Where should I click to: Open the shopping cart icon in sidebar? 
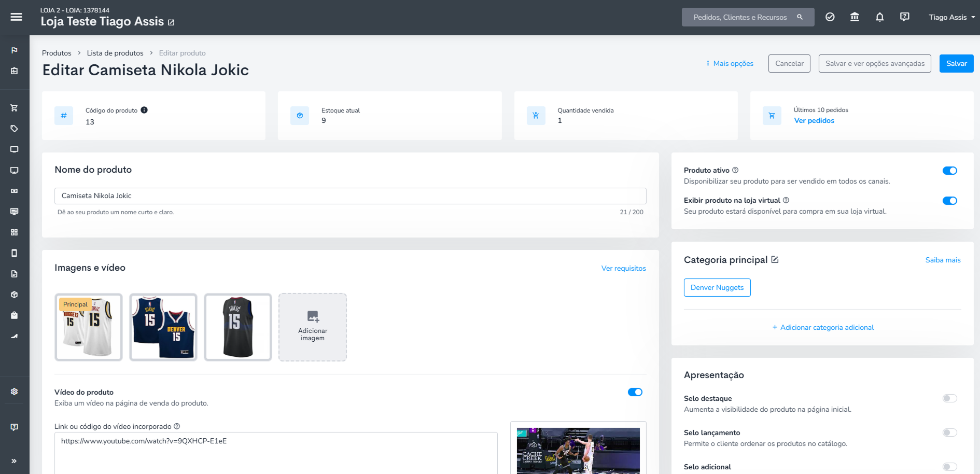click(15, 108)
